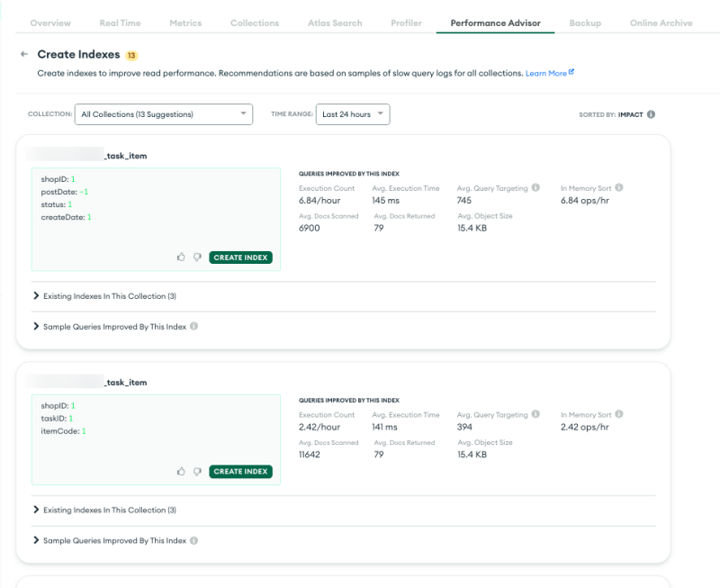
Task: Thumbs up the second index suggestion
Action: tap(181, 472)
